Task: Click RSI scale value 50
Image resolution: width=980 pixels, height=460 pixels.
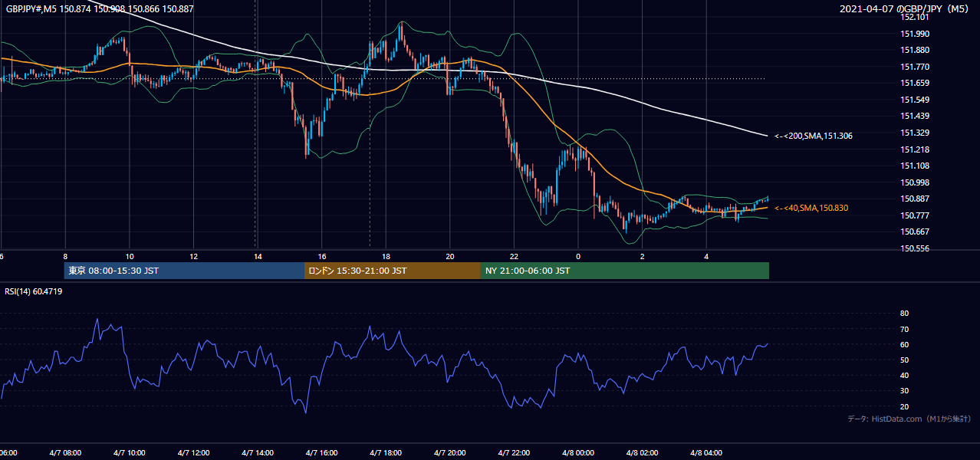Action: (x=905, y=360)
